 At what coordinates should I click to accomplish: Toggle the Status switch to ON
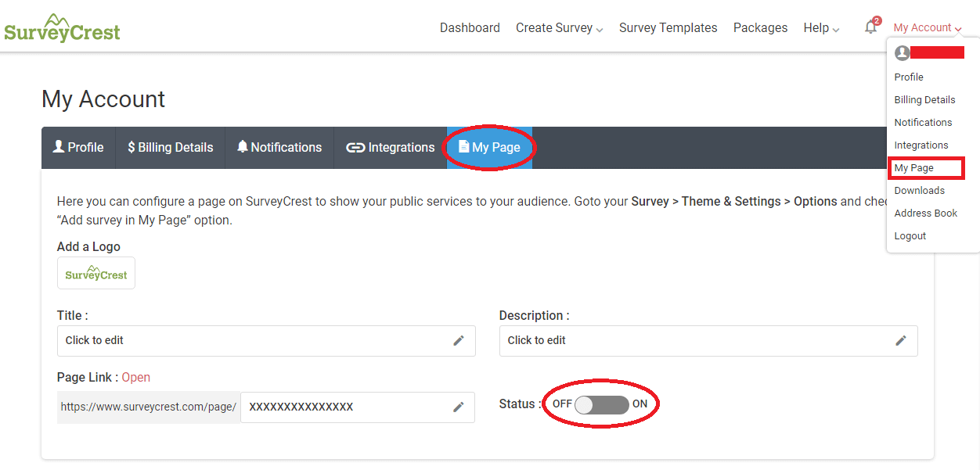pyautogui.click(x=601, y=404)
